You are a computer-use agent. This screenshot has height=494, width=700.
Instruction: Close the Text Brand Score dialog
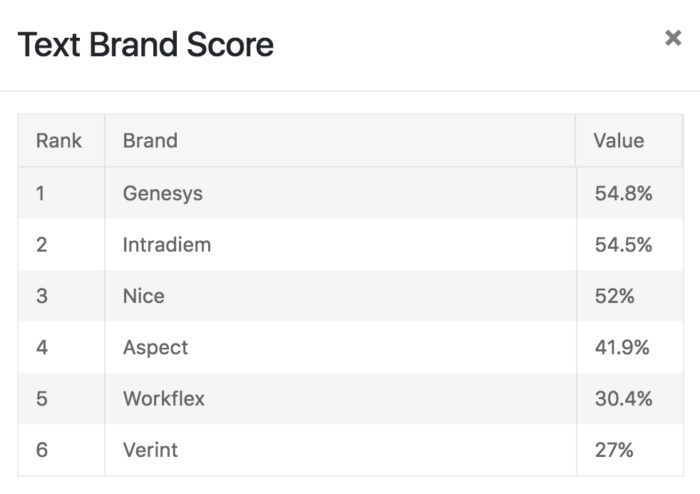tap(673, 38)
